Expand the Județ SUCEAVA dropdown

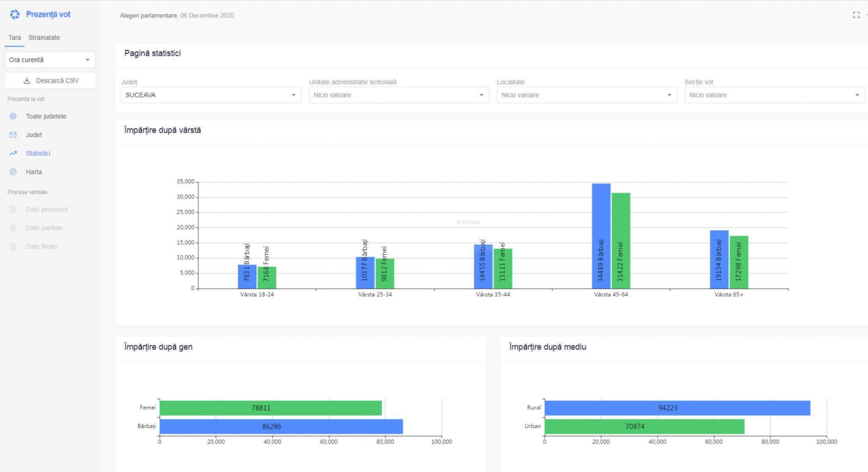click(x=211, y=95)
